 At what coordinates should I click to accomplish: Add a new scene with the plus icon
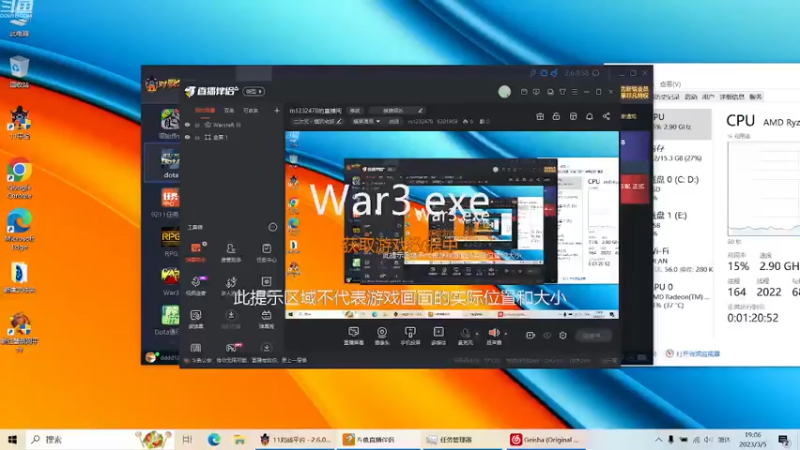(277, 110)
